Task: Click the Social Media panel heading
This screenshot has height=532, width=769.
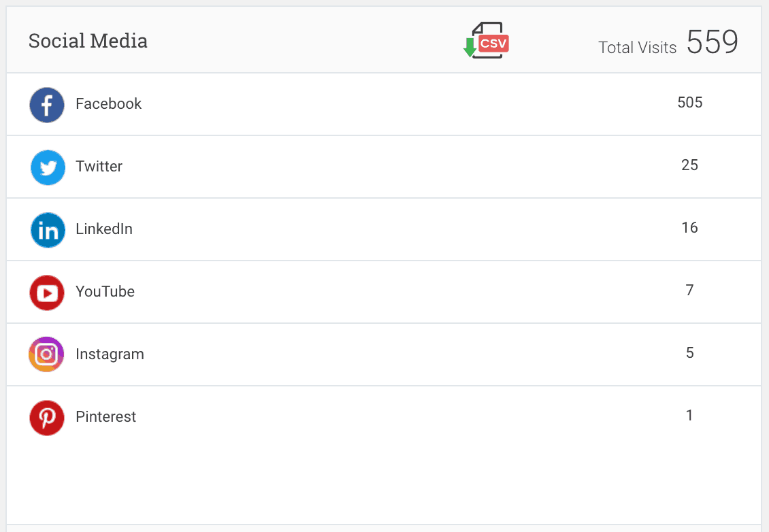Action: tap(88, 41)
